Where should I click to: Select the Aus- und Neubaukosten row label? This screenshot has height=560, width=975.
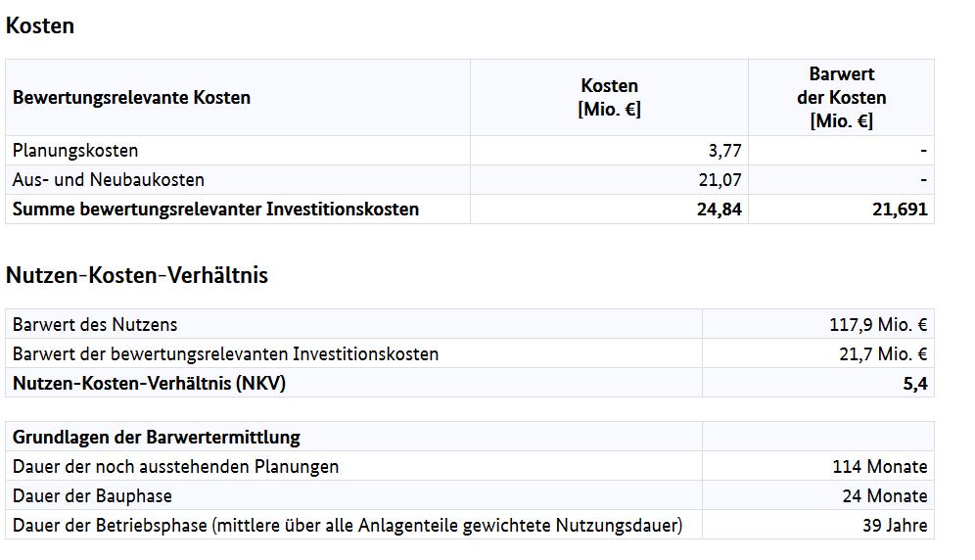pos(109,180)
